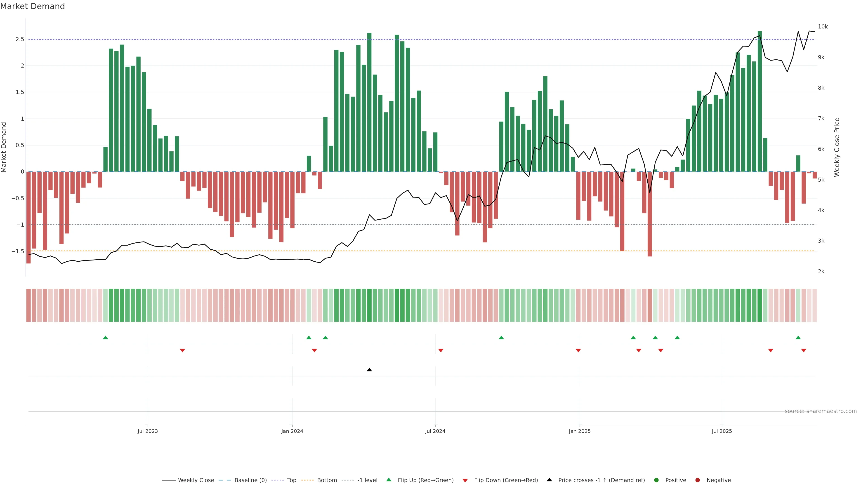This screenshot has height=488, width=868.
Task: Click the source sharemaestro.com text
Action: pos(821,411)
